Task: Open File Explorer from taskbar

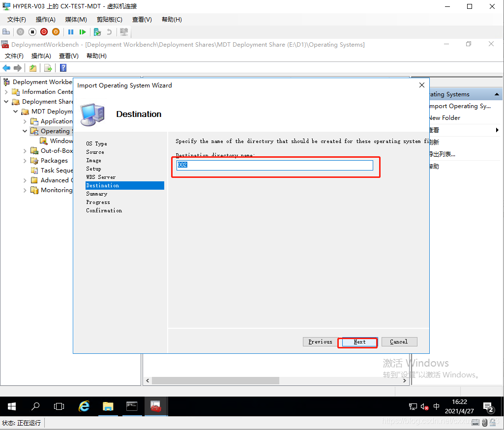Action: [108, 406]
